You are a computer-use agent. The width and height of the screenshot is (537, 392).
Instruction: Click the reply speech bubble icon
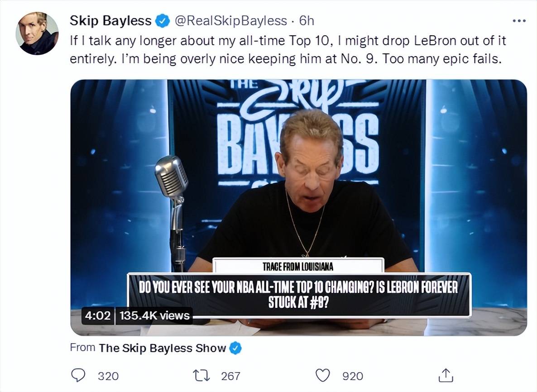click(x=78, y=375)
